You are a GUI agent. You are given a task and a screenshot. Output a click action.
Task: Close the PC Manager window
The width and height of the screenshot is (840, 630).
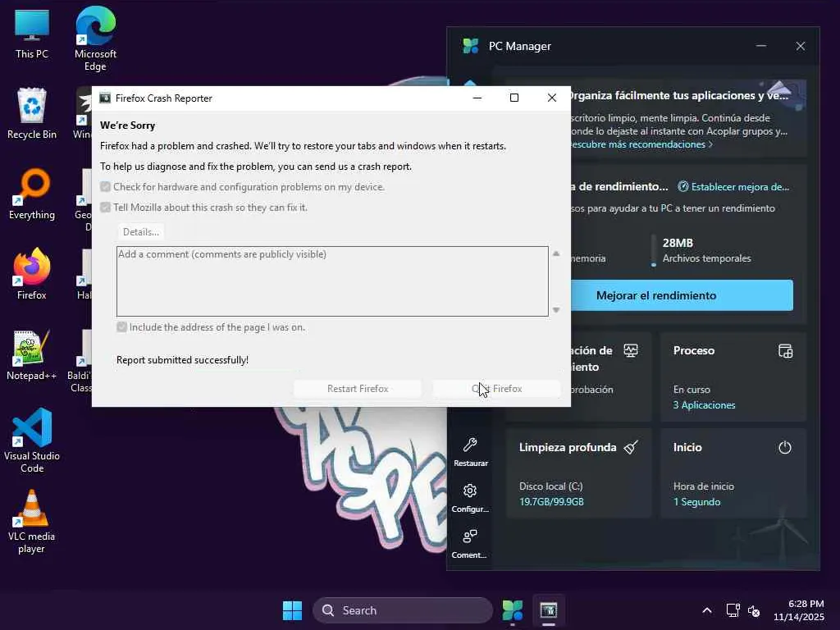coord(801,46)
